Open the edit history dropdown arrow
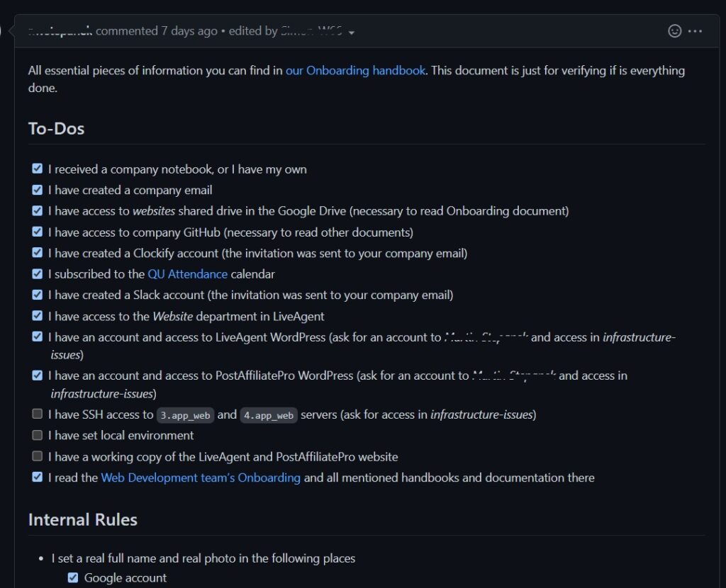726x588 pixels. [352, 31]
